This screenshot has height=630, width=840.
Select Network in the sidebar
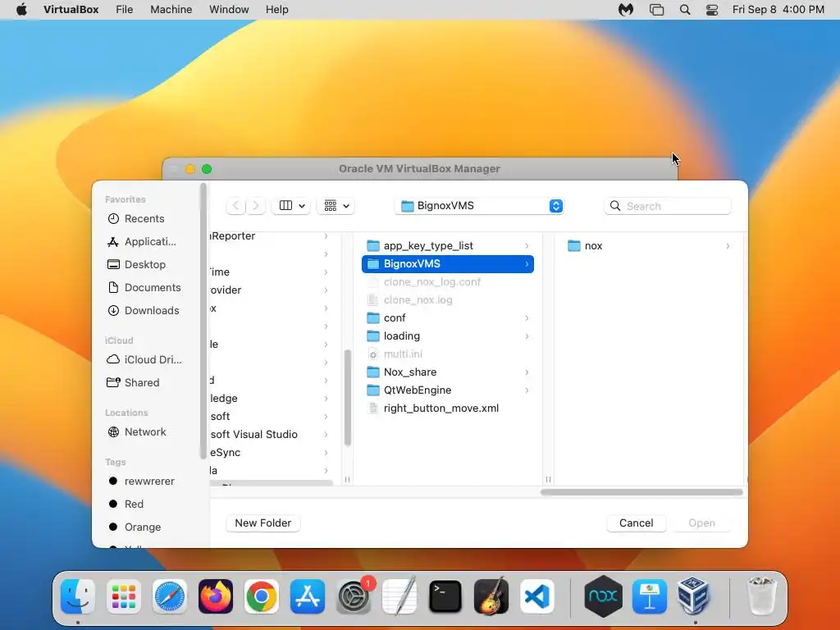tap(145, 432)
